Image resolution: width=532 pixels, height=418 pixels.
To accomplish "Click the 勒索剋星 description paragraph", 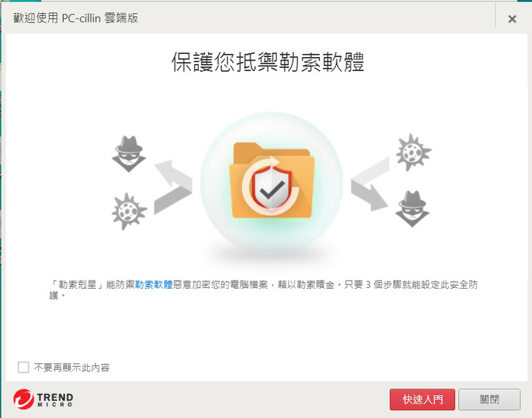I will 264,289.
